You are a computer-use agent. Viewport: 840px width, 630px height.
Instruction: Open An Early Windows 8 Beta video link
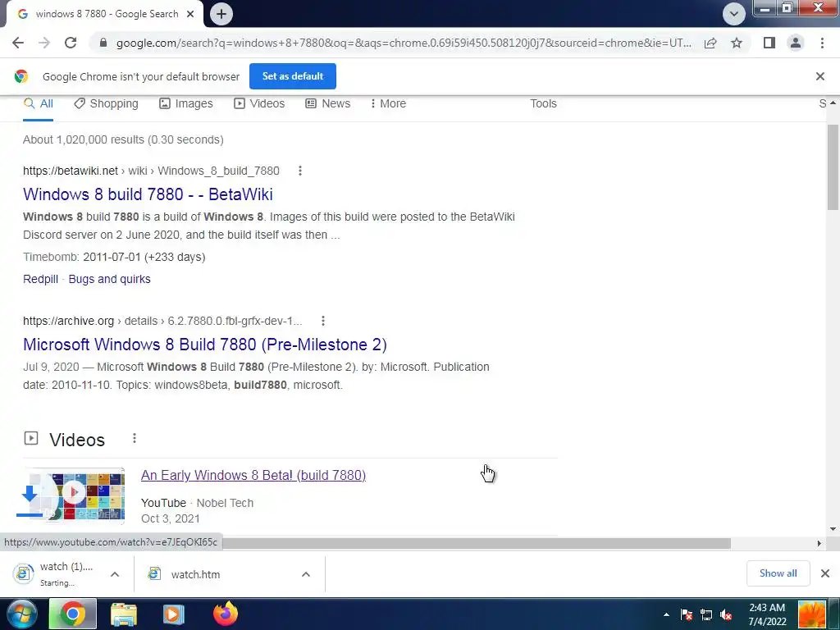pyautogui.click(x=253, y=475)
